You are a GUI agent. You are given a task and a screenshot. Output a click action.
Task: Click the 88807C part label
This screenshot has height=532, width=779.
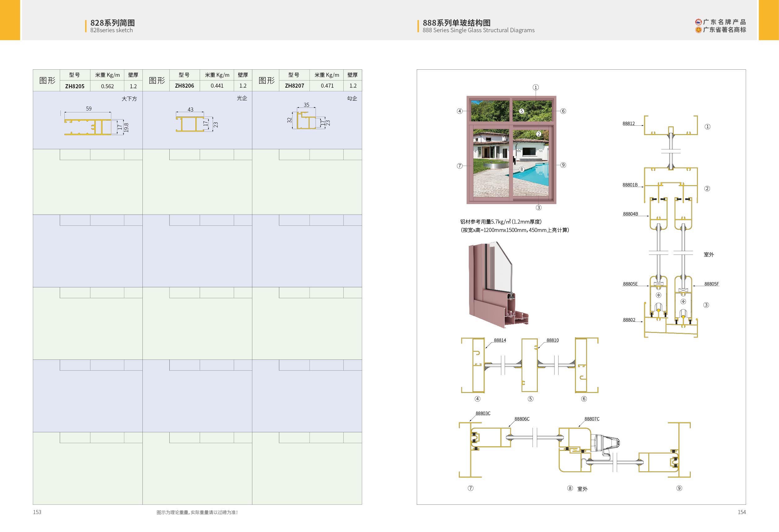point(592,419)
